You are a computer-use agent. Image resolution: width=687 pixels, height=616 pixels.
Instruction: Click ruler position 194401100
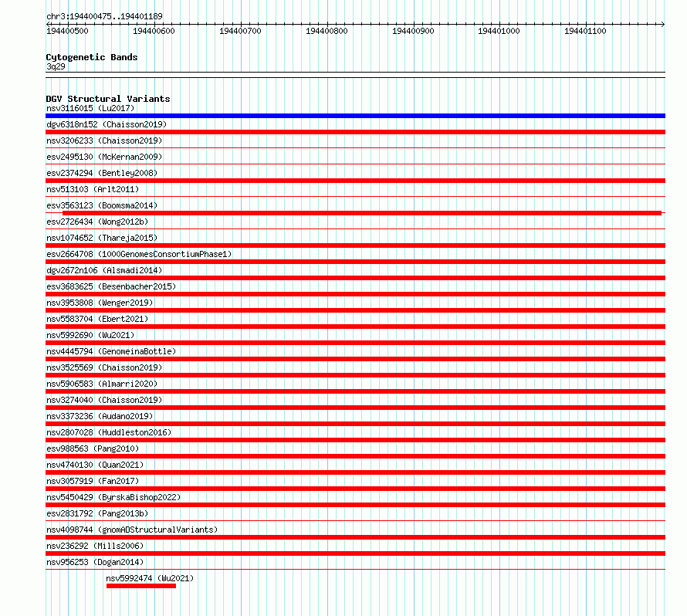pyautogui.click(x=585, y=31)
